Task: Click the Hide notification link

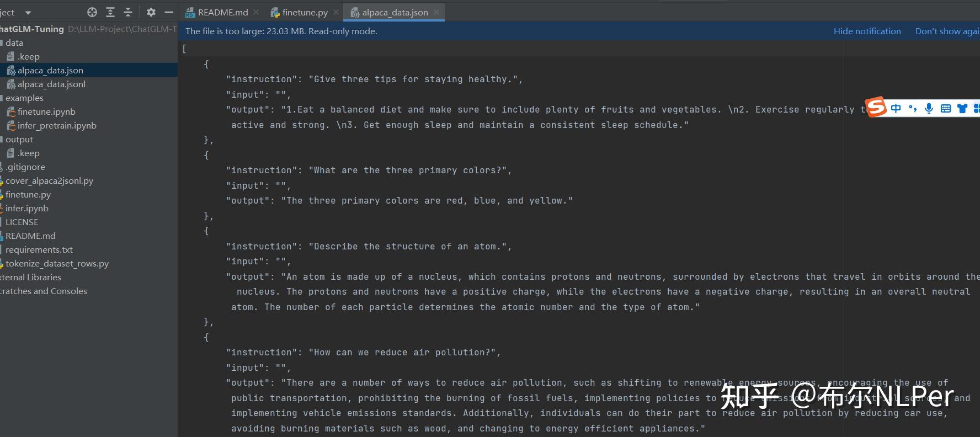Action: coord(867,31)
